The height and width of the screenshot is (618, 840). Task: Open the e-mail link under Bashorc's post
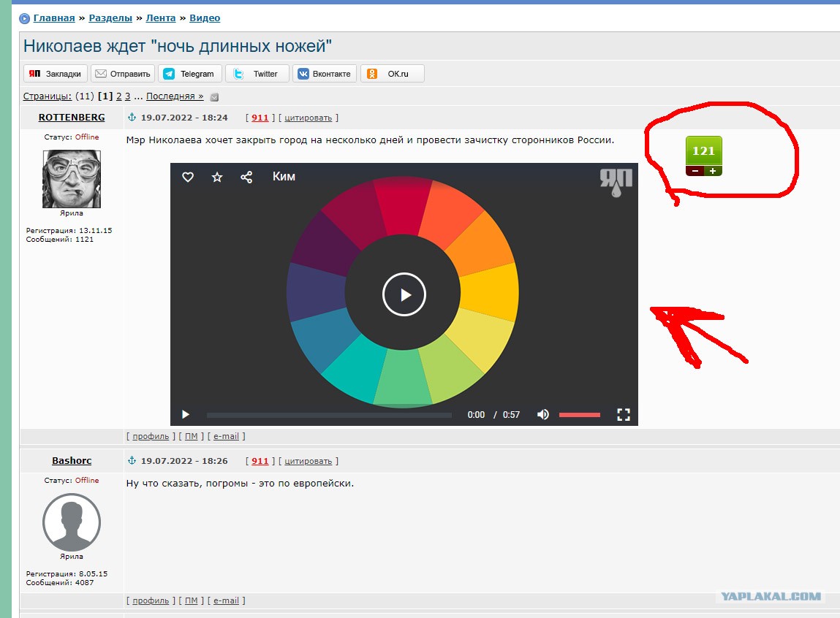(226, 600)
